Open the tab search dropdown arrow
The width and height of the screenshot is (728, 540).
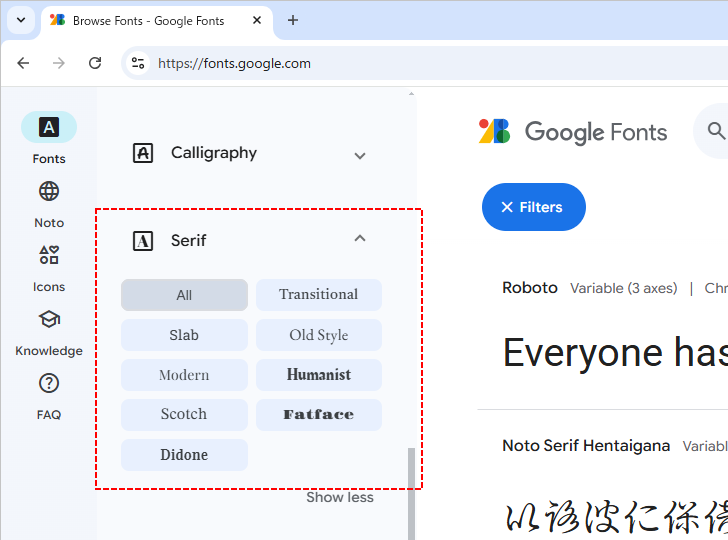click(21, 20)
